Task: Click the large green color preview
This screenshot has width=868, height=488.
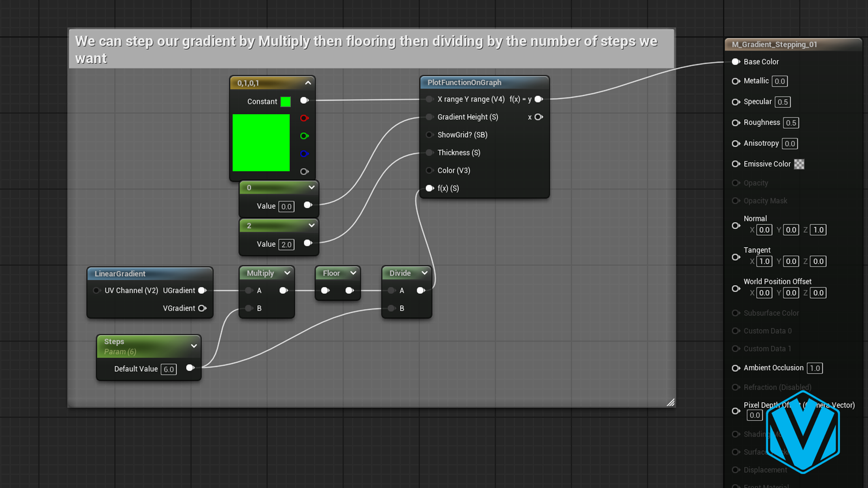Action: coord(261,143)
